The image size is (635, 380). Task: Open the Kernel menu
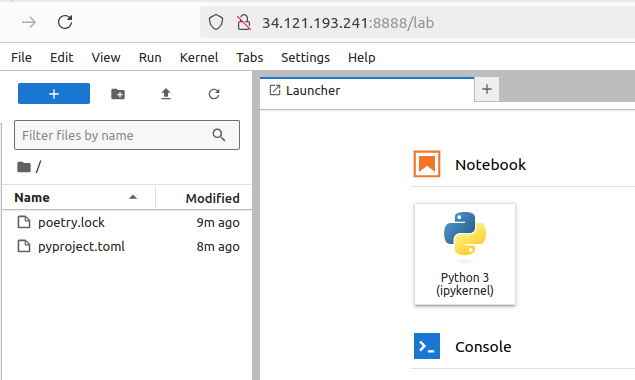(x=199, y=58)
